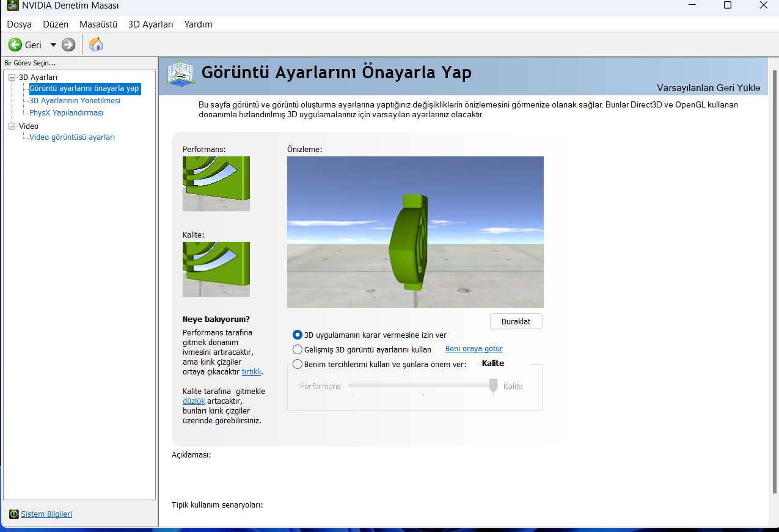Viewport: 779px width, 532px height.
Task: Open the Dosya menu
Action: (x=20, y=24)
